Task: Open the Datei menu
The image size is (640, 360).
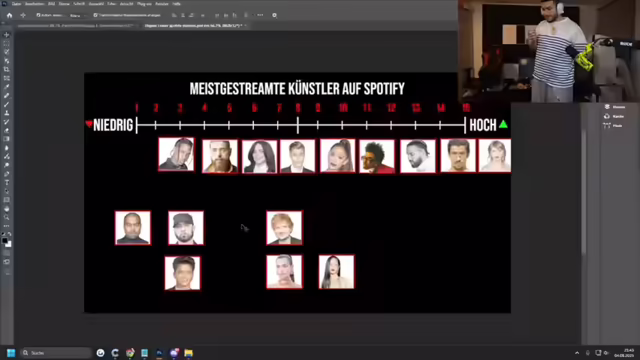Action: [x=16, y=4]
